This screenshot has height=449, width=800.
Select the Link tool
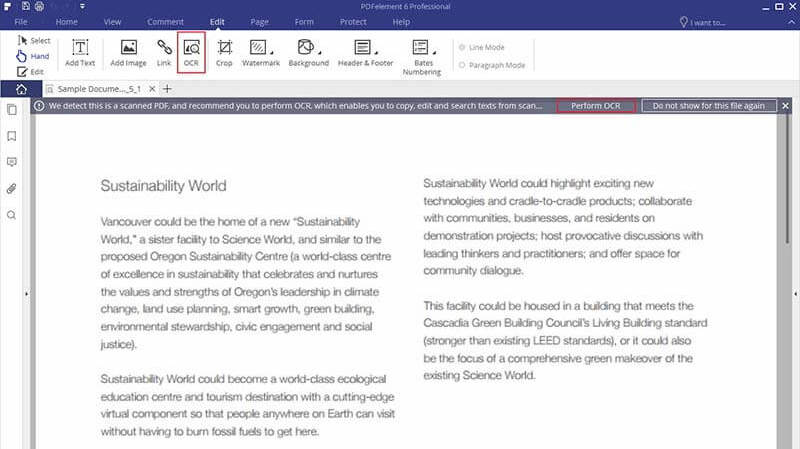[164, 53]
